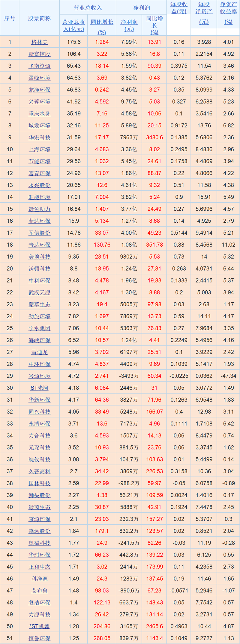Open the 永兴股份 stock link
Screen dimensions: 240x644
[x=39, y=185]
